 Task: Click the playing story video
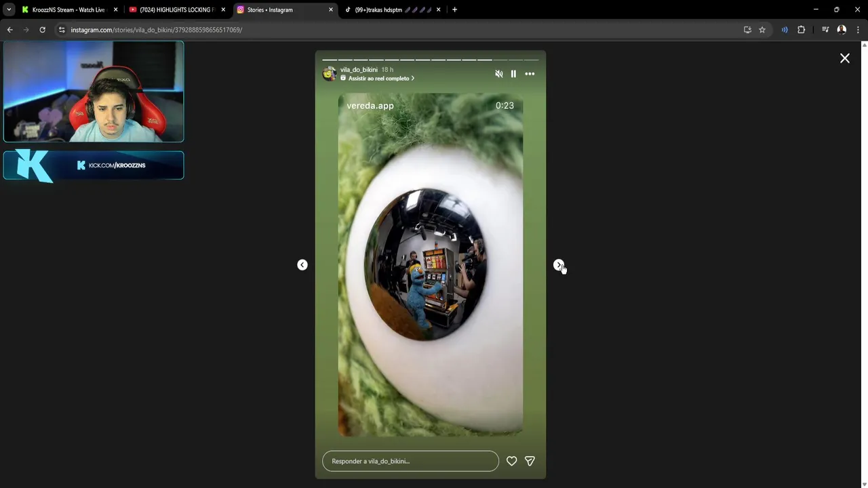click(431, 265)
